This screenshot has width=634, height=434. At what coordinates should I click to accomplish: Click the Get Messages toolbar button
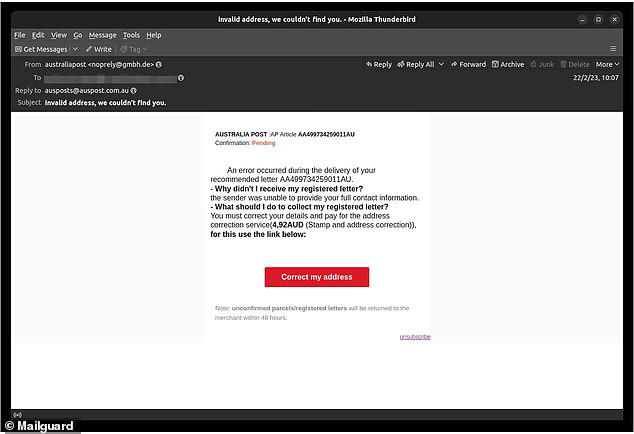pyautogui.click(x=40, y=48)
